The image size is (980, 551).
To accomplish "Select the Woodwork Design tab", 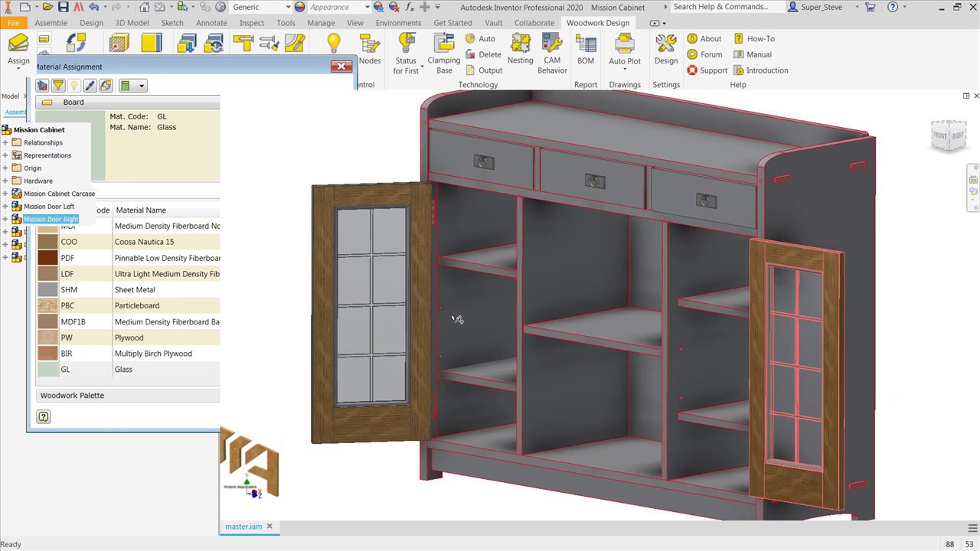I will [x=598, y=23].
